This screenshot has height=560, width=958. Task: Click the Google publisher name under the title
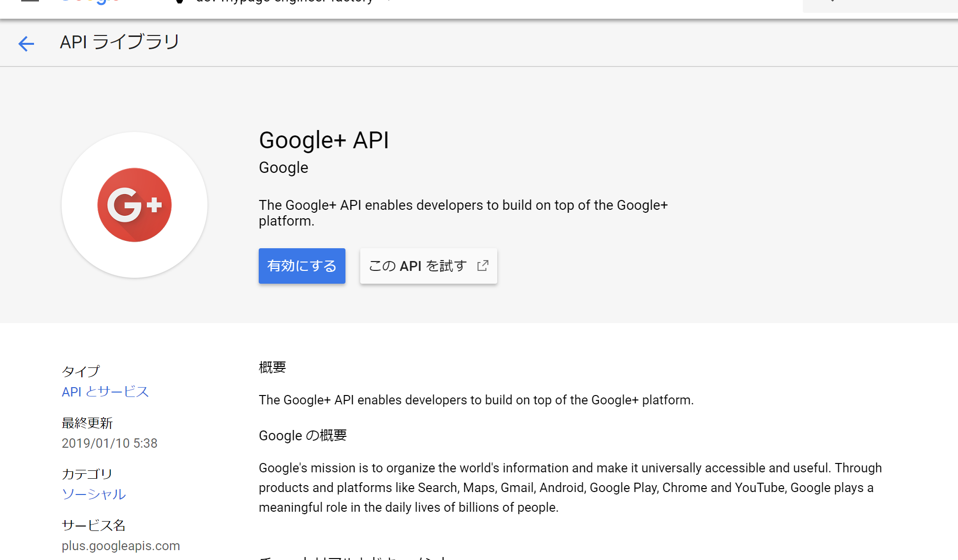click(x=283, y=167)
